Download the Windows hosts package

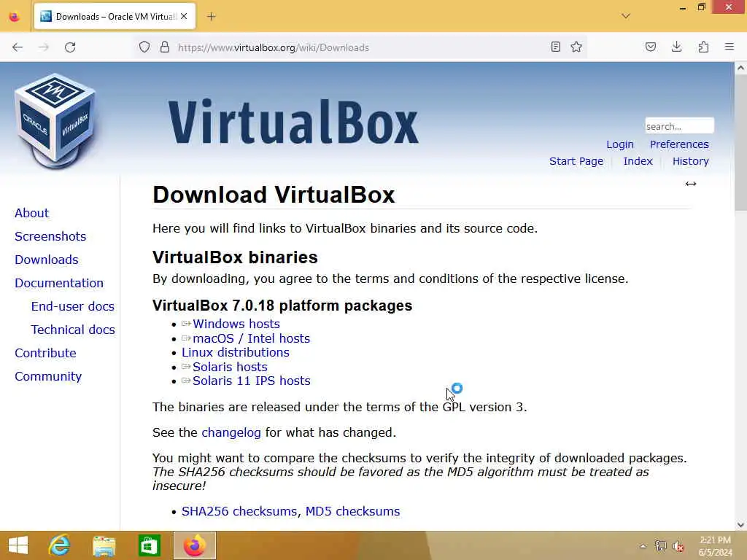tap(236, 324)
